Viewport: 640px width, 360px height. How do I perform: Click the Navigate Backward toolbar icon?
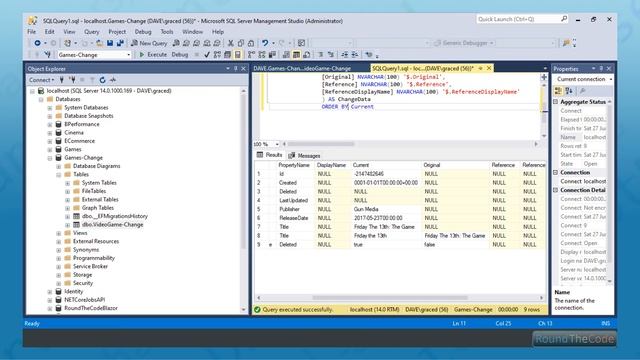pos(37,43)
